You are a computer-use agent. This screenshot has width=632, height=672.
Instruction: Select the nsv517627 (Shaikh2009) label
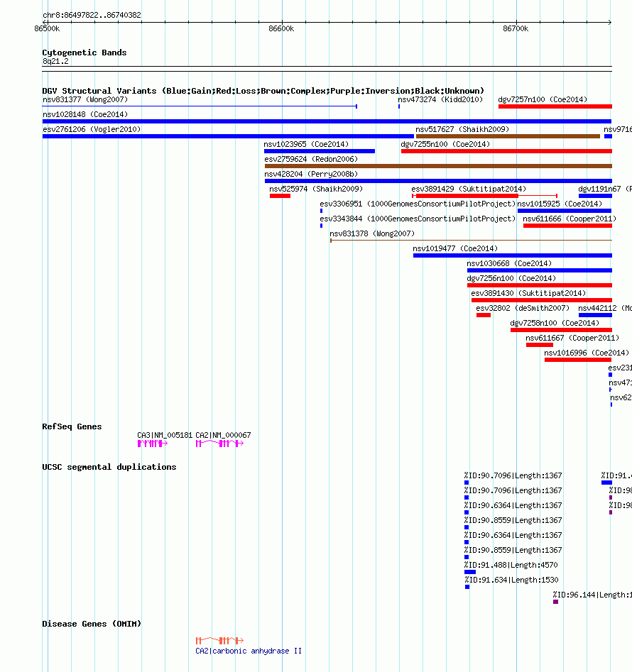(462, 129)
